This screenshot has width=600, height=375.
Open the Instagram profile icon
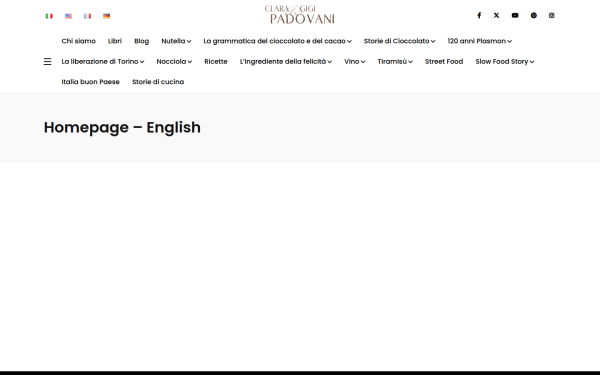click(551, 15)
